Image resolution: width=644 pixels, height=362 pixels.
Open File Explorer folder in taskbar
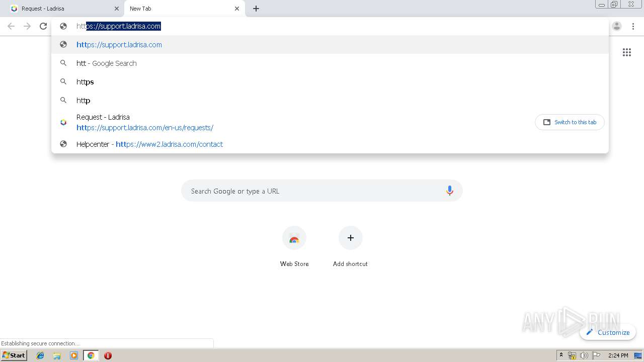(x=57, y=355)
